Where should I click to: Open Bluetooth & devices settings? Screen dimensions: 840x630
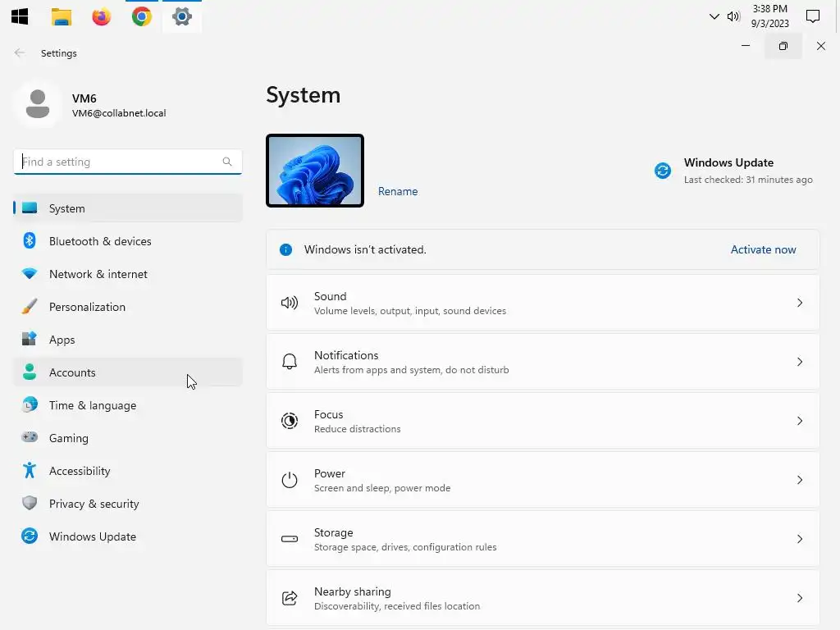[x=127, y=241]
